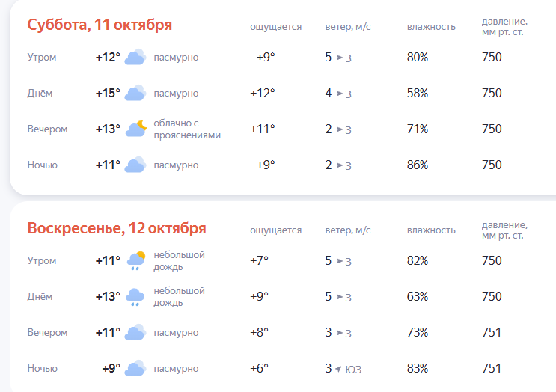Click Sunday daytime light rain cloud icon
The image size is (556, 392).
pyautogui.click(x=135, y=297)
